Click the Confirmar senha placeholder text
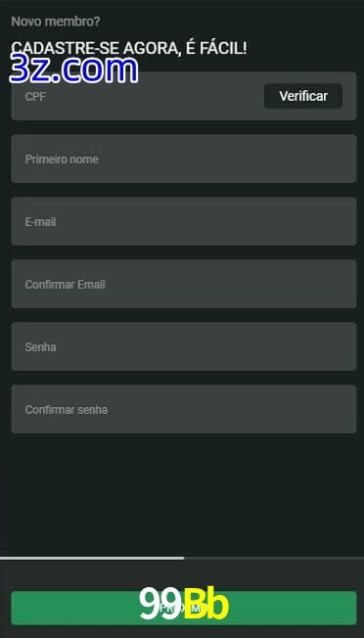The image size is (364, 638). (x=67, y=410)
